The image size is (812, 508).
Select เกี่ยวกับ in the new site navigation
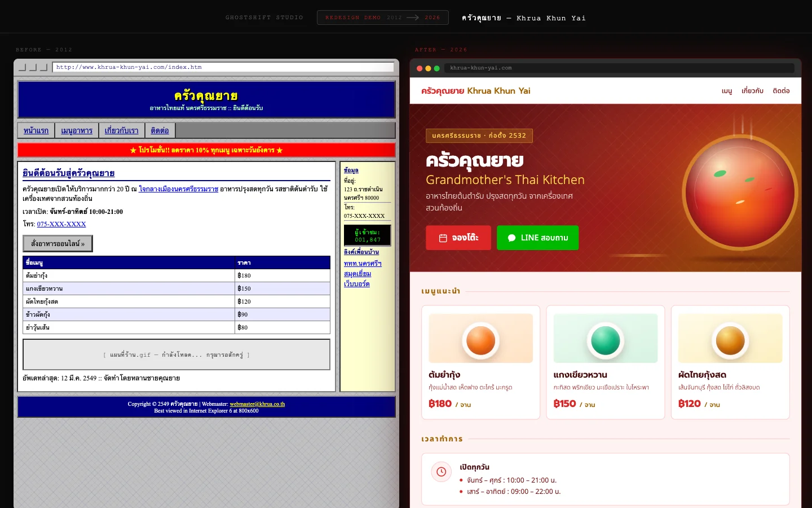[752, 91]
